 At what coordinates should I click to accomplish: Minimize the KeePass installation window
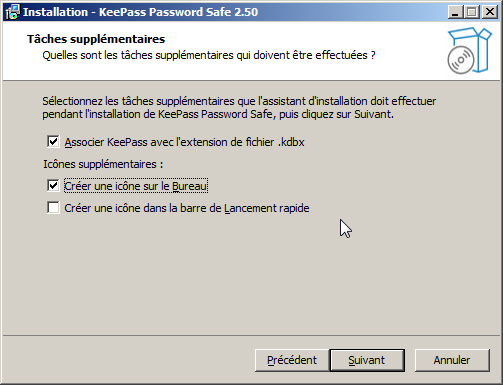(x=455, y=12)
